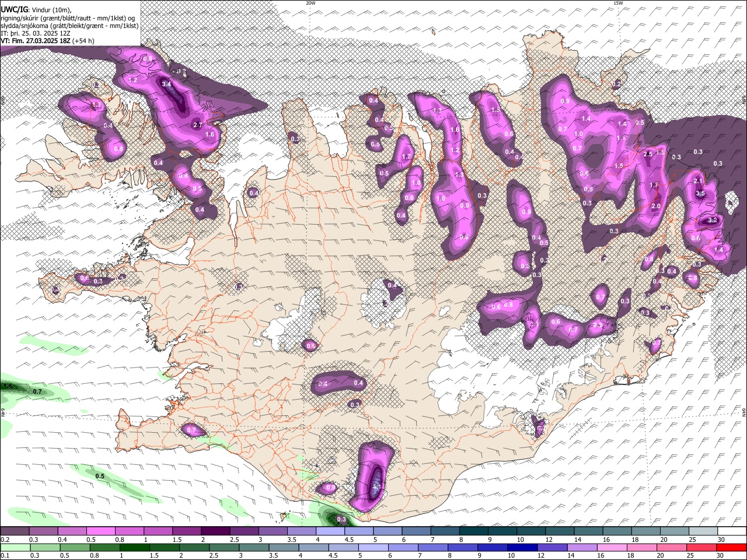This screenshot has height=560, width=747.
Task: Click the '3.4' snowfall value in the northwest
Action: pos(166,84)
